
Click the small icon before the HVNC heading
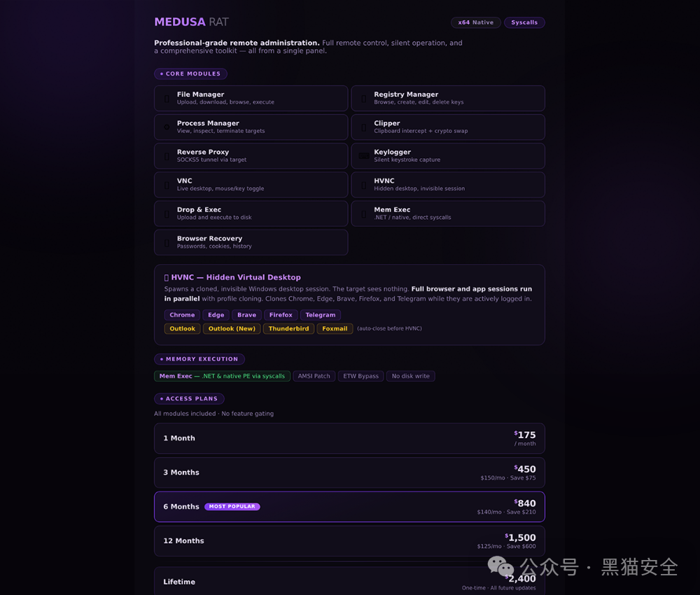(x=167, y=278)
